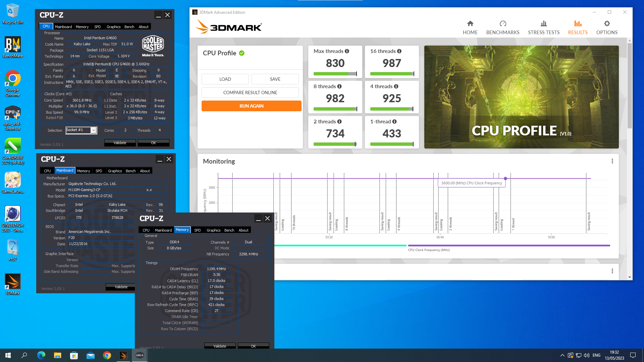Click SAVE result button in 3DMark
This screenshot has height=362, width=644.
275,79
